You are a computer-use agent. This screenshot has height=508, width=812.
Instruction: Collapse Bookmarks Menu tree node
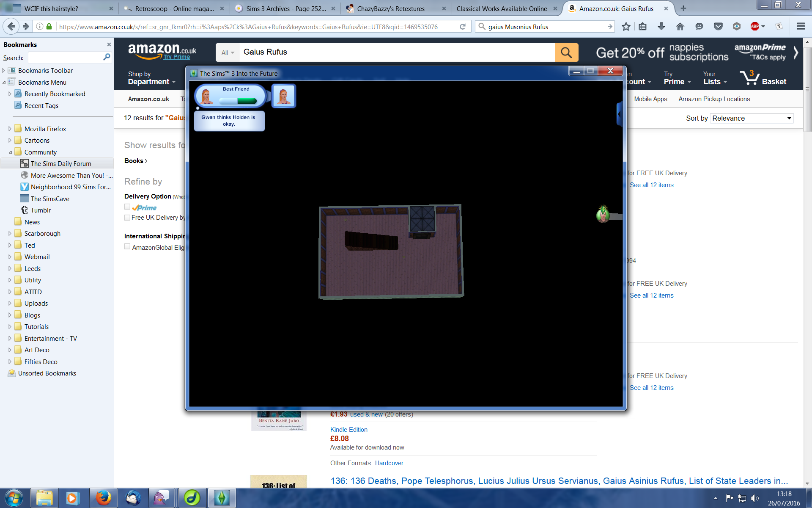[x=4, y=83]
